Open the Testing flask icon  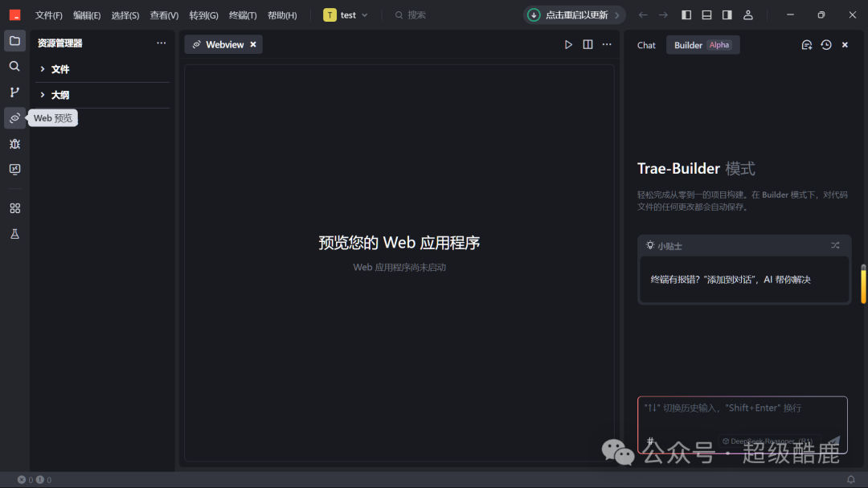15,234
